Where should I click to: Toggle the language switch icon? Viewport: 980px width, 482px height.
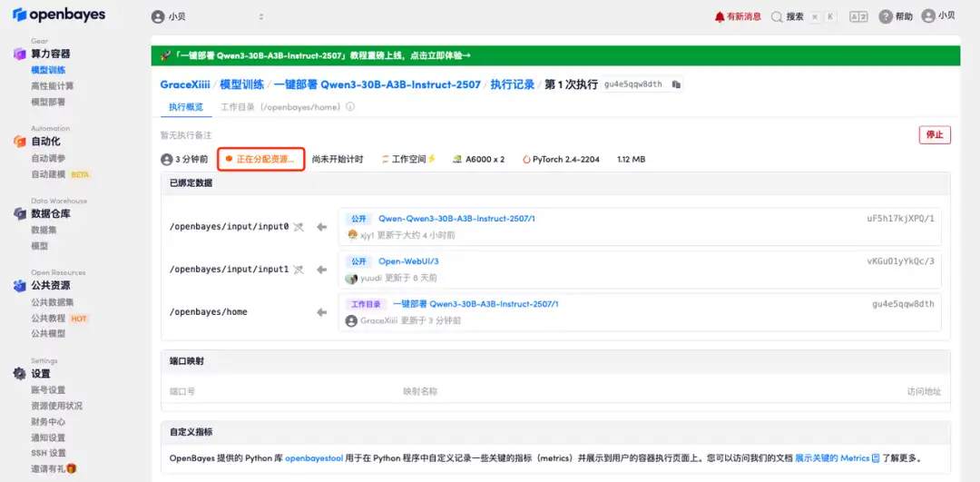pyautogui.click(x=858, y=17)
